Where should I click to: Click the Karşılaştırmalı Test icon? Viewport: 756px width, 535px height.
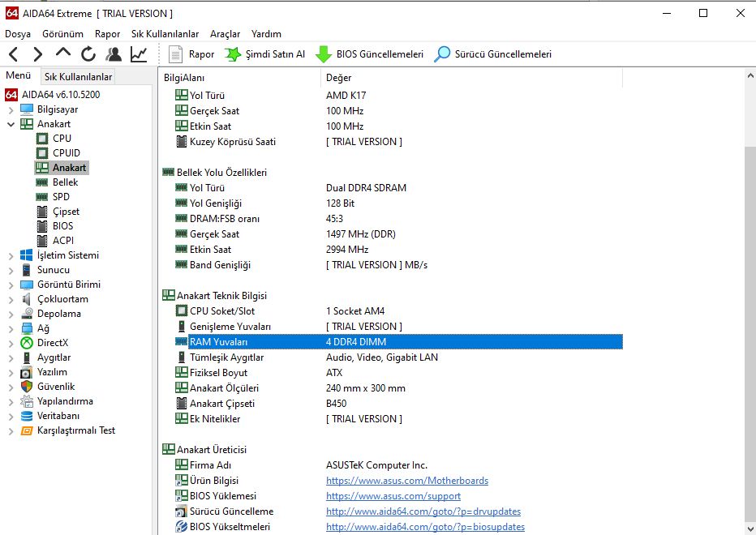[27, 430]
